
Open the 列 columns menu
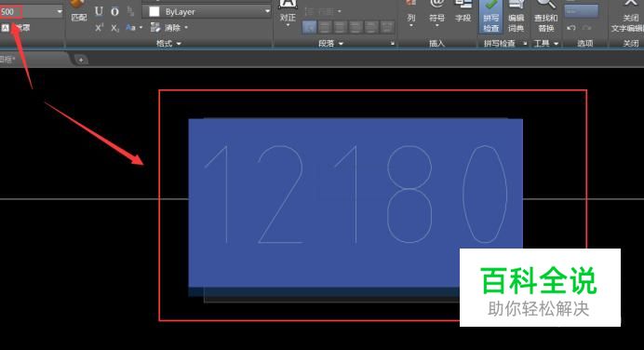pyautogui.click(x=411, y=14)
